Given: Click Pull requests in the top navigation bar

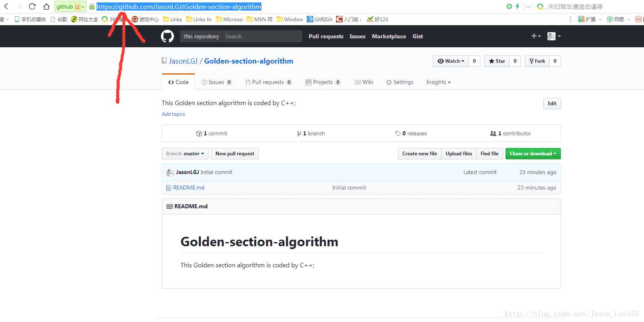Looking at the screenshot, I should [326, 36].
